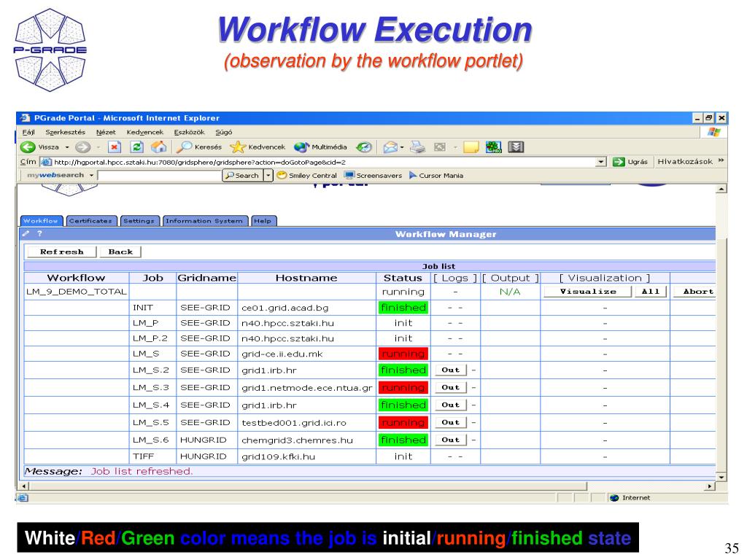Screen dimensions: 747x560
Task: Click the mail envelope toolbar icon
Action: click(x=390, y=147)
